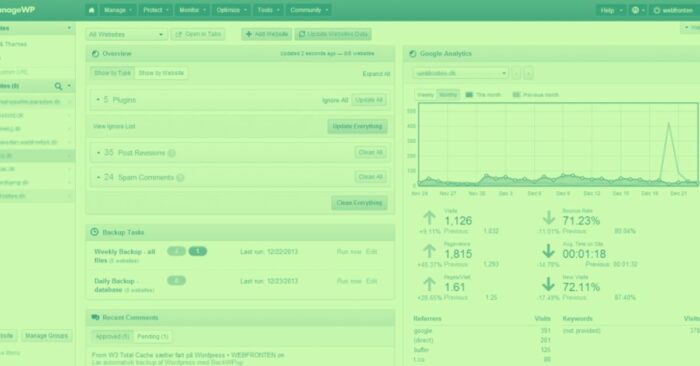Click the Weekly Backup light count badge
The image size is (700, 366).
click(176, 251)
